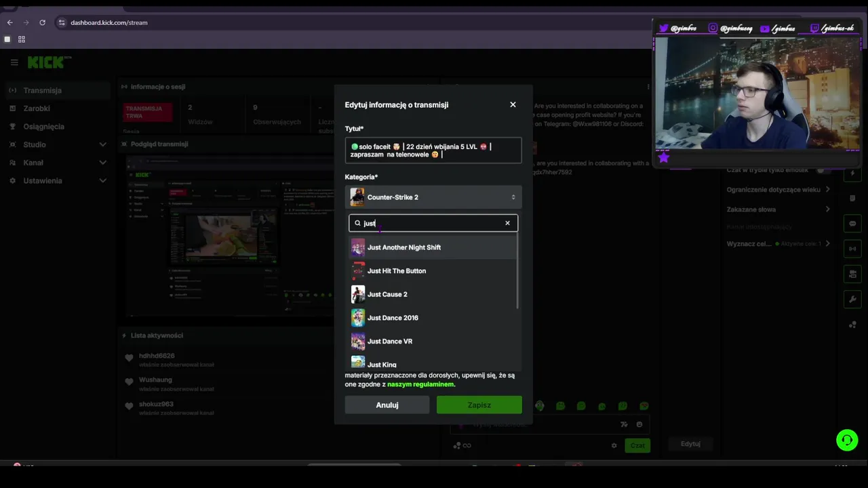Click the TRANSMISJA TRWA live badge
Screen dimensions: 868x488
[148, 112]
